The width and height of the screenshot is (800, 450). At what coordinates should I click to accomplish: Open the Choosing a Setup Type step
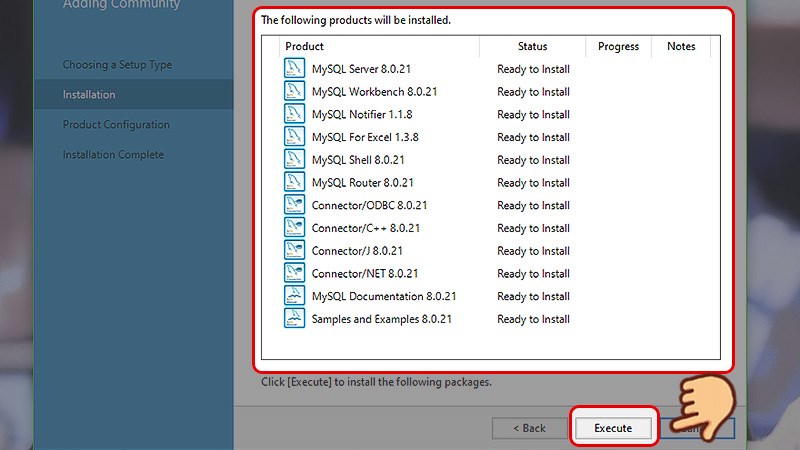pos(117,65)
